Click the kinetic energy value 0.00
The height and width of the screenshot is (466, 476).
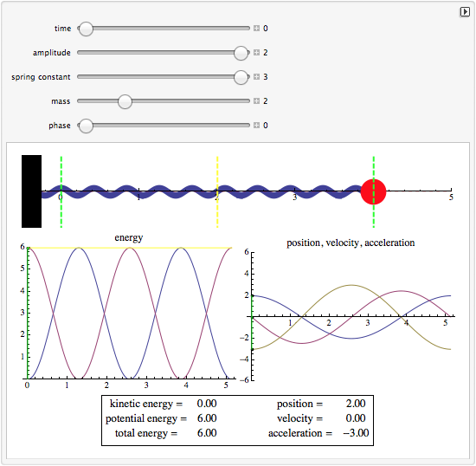coord(207,404)
